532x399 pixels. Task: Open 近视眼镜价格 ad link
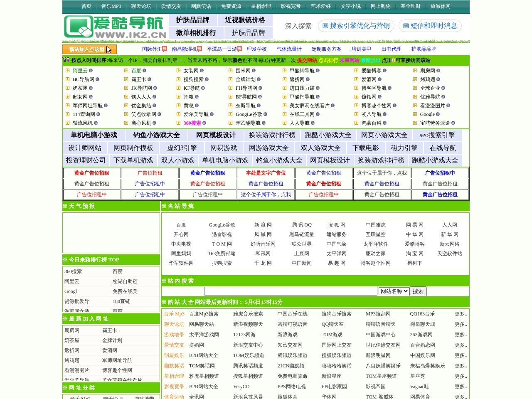coord(245,20)
